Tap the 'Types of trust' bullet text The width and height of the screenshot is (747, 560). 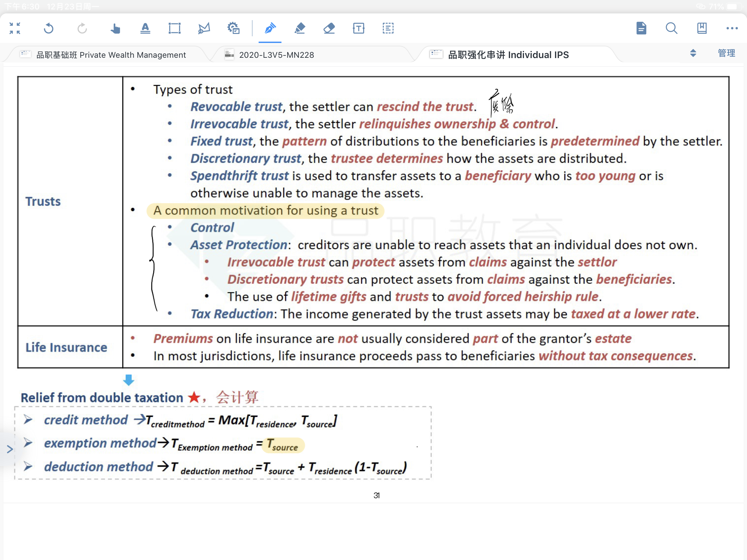193,89
